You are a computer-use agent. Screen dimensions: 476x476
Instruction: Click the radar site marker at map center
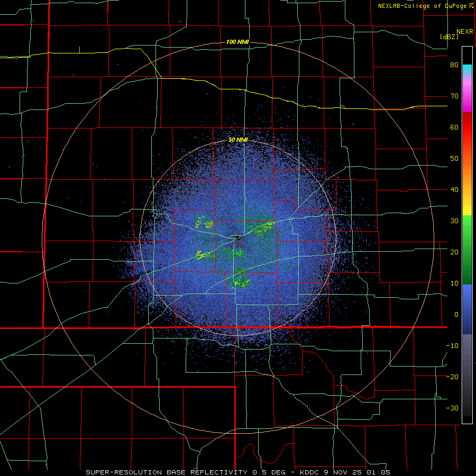tap(236, 237)
